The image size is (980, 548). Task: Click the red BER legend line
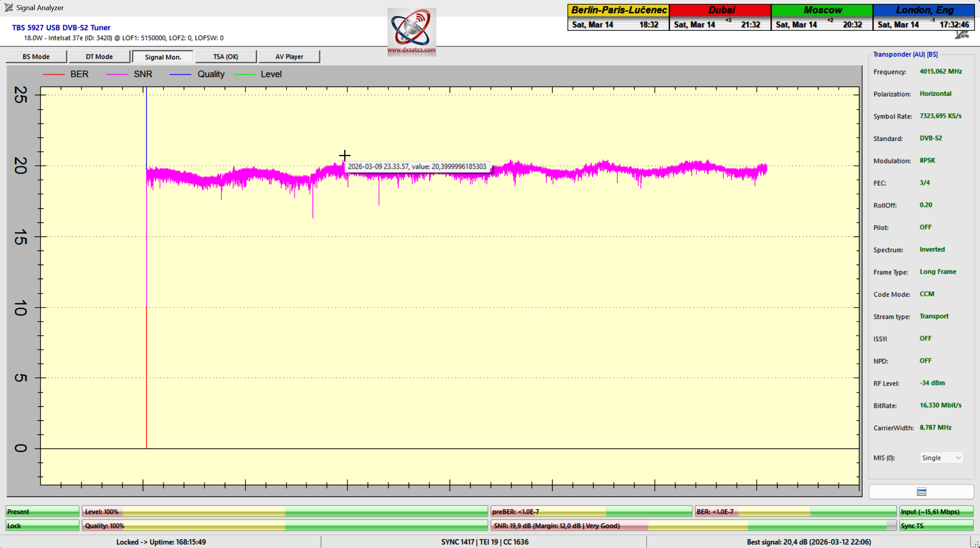coord(54,74)
